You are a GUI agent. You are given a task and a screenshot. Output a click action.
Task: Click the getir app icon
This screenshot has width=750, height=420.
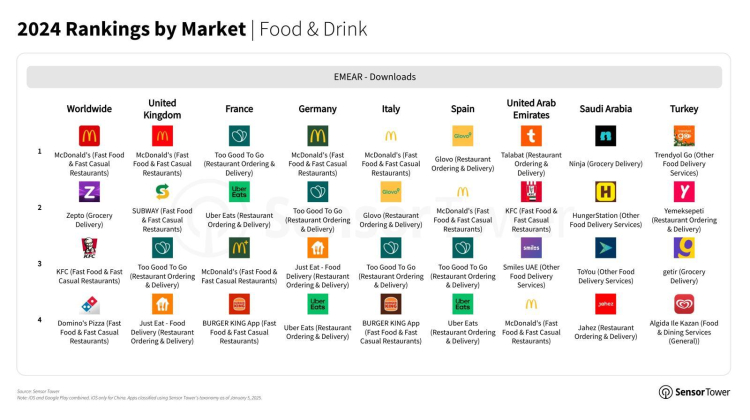tap(684, 248)
